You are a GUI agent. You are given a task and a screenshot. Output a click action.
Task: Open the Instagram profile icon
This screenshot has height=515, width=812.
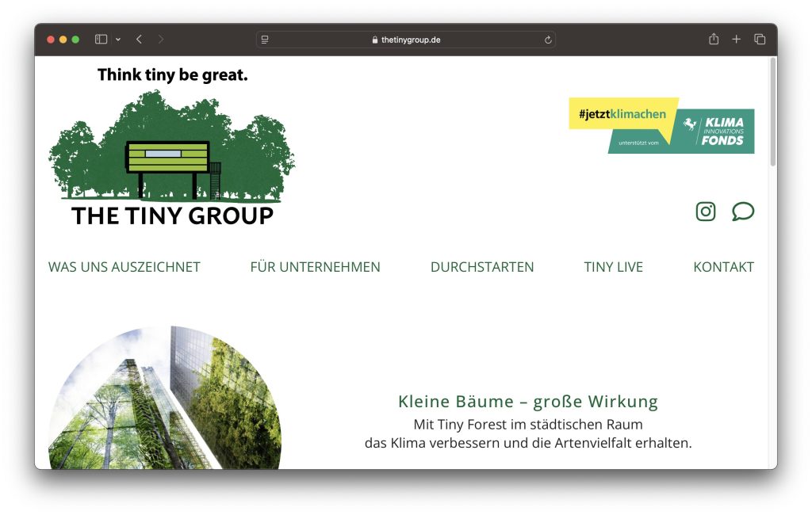705,212
